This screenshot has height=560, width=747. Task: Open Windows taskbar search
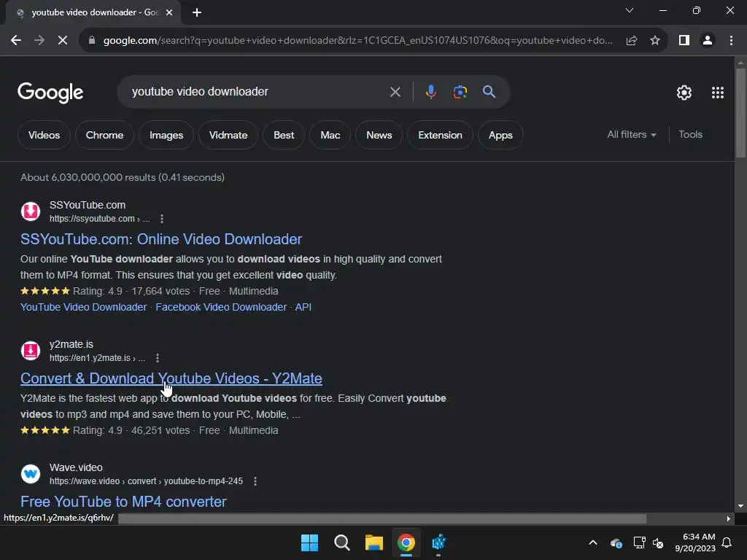pyautogui.click(x=341, y=542)
